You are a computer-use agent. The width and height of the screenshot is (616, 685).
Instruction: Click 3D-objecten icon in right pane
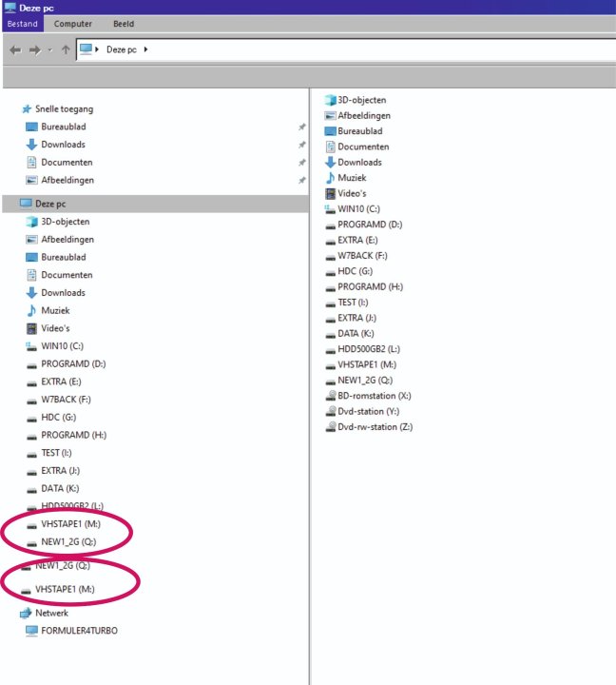pyautogui.click(x=330, y=101)
